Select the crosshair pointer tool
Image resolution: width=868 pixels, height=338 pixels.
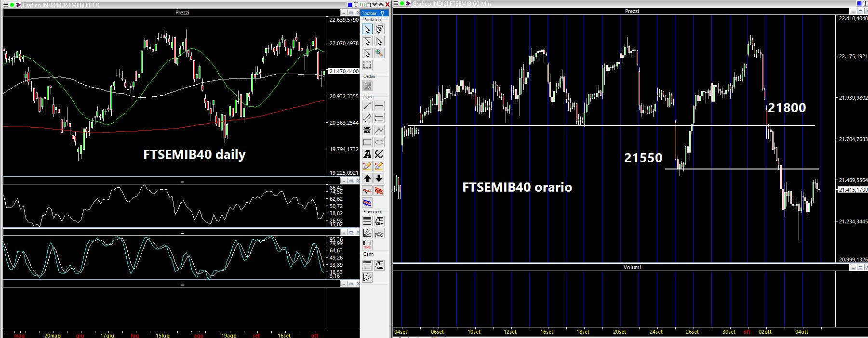click(x=367, y=53)
